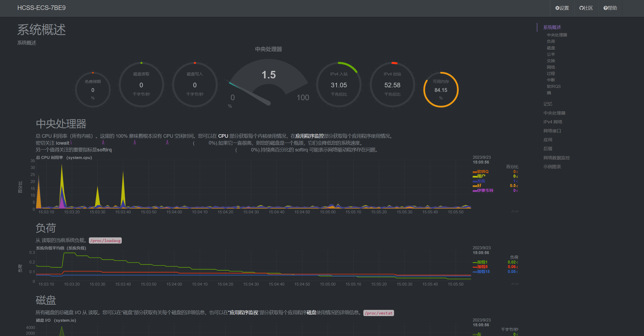Open the 应用 sidebar section
Viewport: 644px width, 336px height.
coord(548,140)
